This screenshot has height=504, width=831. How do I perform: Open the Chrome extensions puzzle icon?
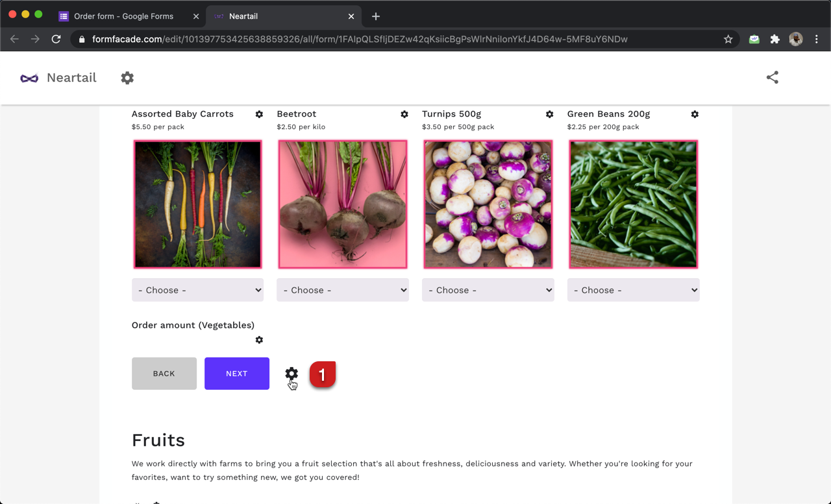pyautogui.click(x=775, y=39)
